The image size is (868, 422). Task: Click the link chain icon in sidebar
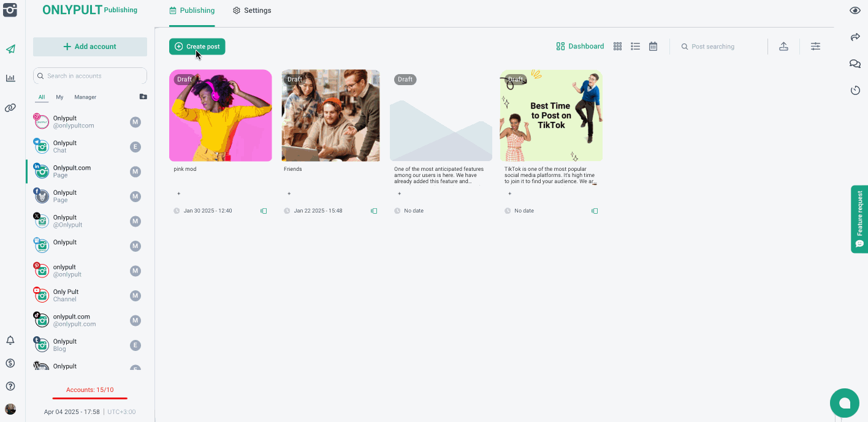10,108
